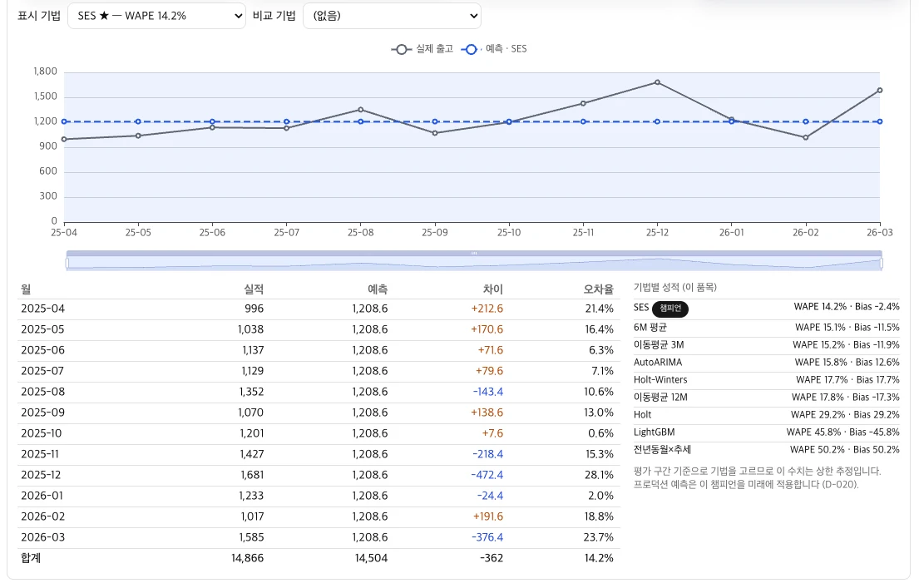Click the 2025-08 month cell
The height and width of the screenshot is (588, 919).
[42, 393]
